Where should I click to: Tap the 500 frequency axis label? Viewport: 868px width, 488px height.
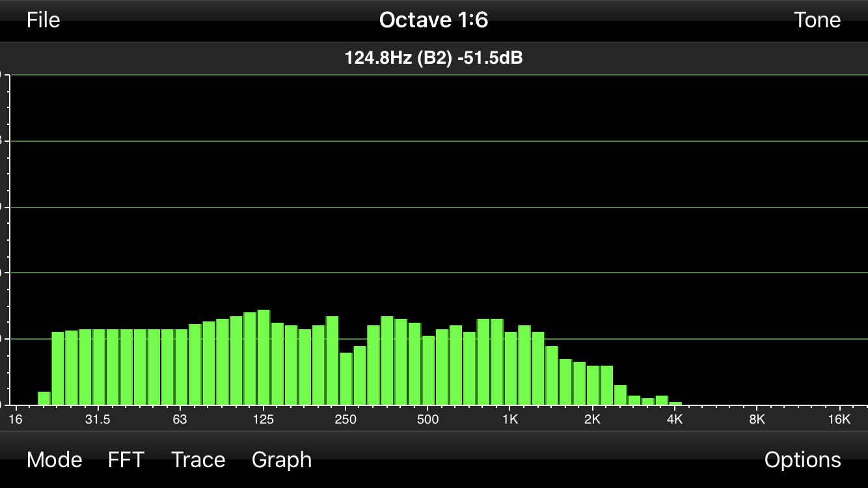coord(427,419)
